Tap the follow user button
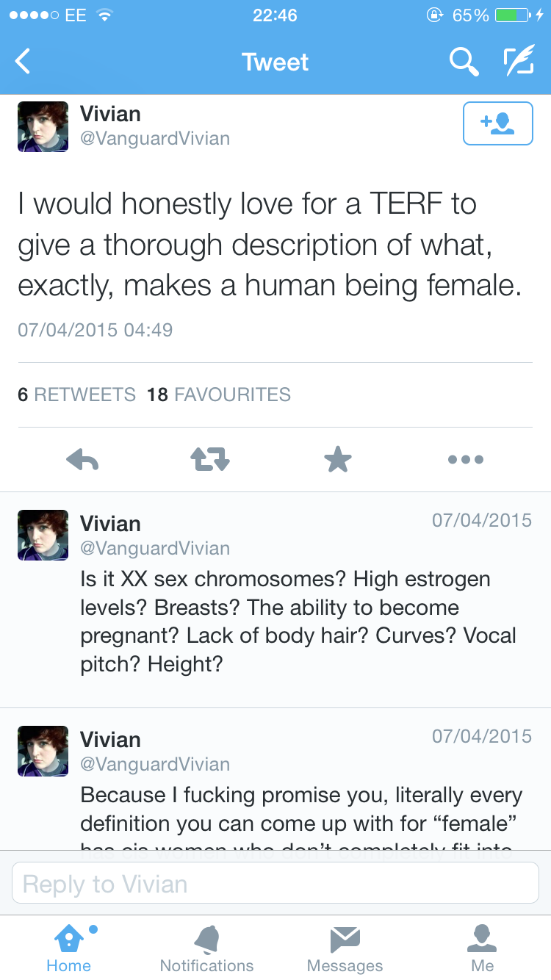The width and height of the screenshot is (551, 980). click(497, 123)
